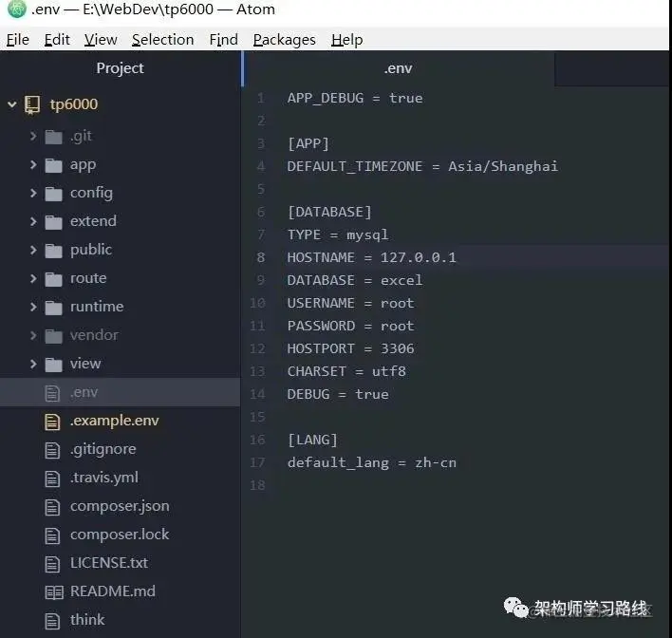Open the Packages menu
This screenshot has width=672, height=638.
point(285,40)
